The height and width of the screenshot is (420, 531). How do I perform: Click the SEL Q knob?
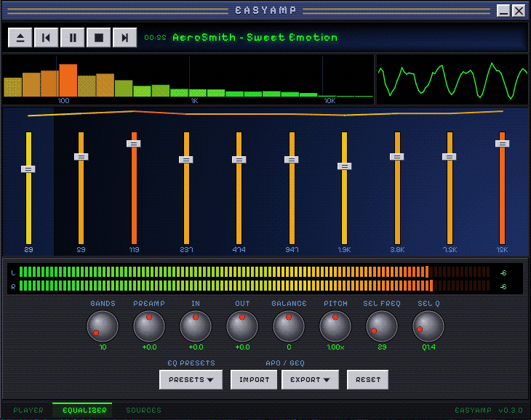point(428,326)
